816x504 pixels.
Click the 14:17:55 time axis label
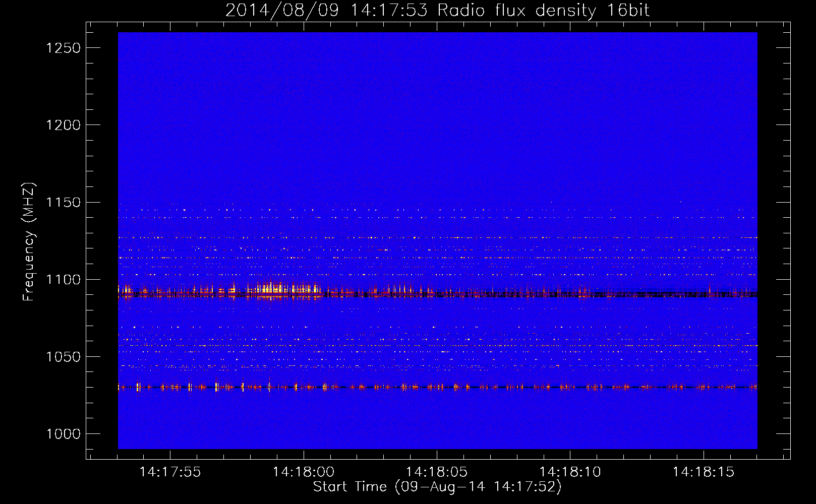170,472
